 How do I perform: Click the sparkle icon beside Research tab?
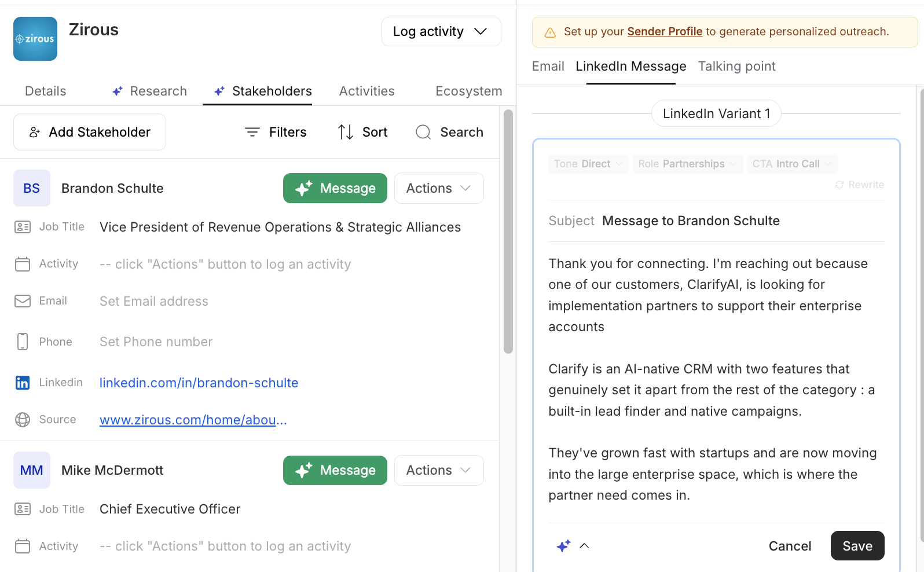pos(118,91)
